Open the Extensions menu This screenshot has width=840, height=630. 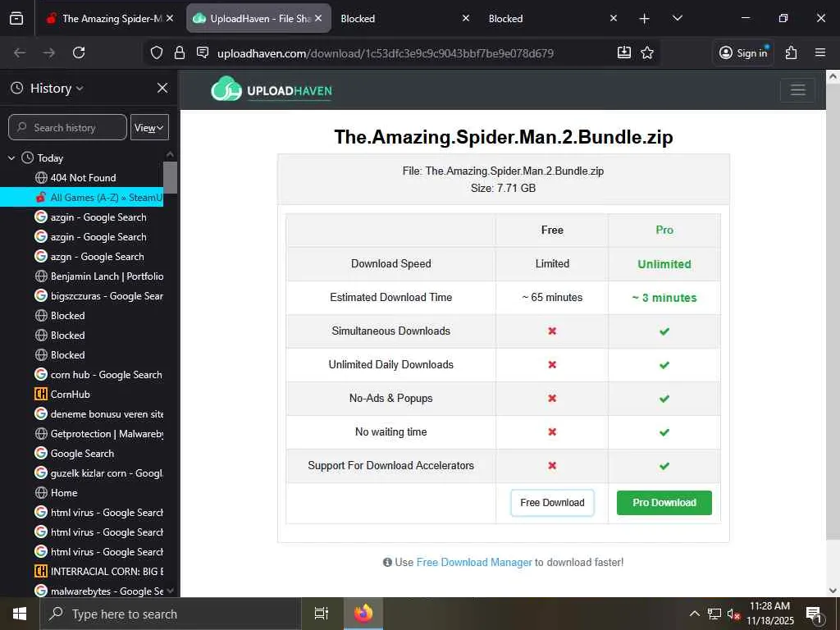[792, 52]
